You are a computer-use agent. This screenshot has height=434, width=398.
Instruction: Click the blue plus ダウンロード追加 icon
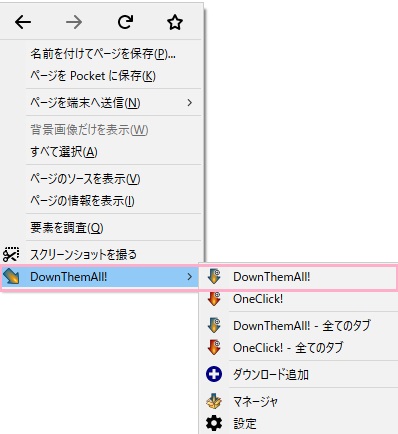point(214,374)
